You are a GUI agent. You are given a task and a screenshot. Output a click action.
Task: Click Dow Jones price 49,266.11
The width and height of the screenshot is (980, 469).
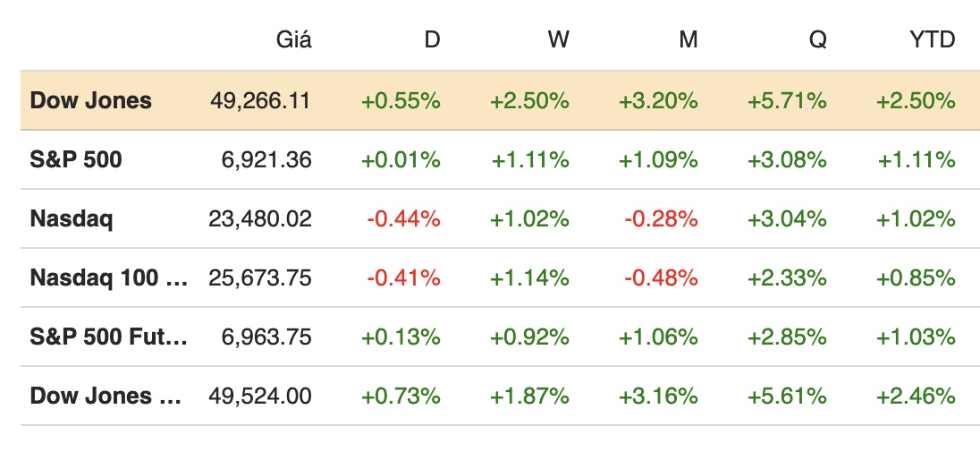click(261, 100)
